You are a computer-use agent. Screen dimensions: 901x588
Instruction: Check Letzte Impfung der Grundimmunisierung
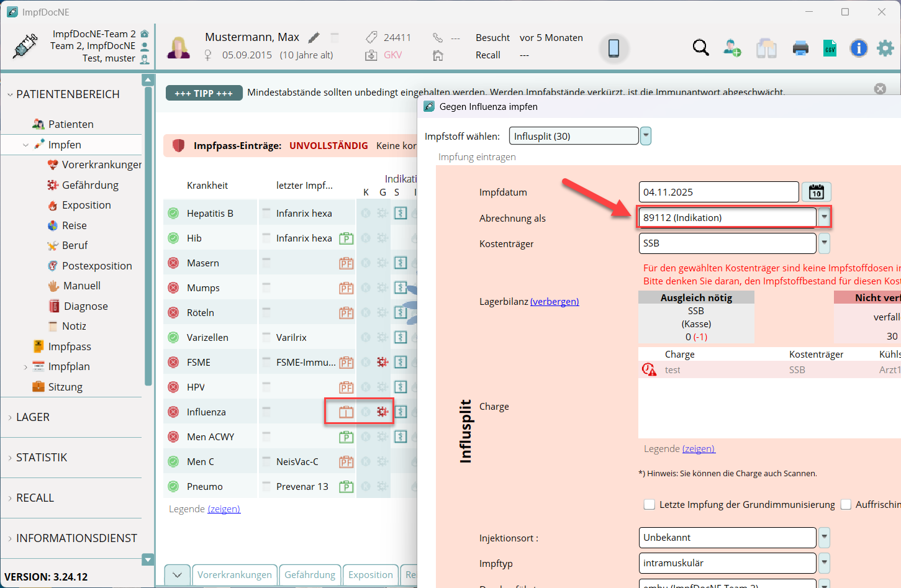650,504
